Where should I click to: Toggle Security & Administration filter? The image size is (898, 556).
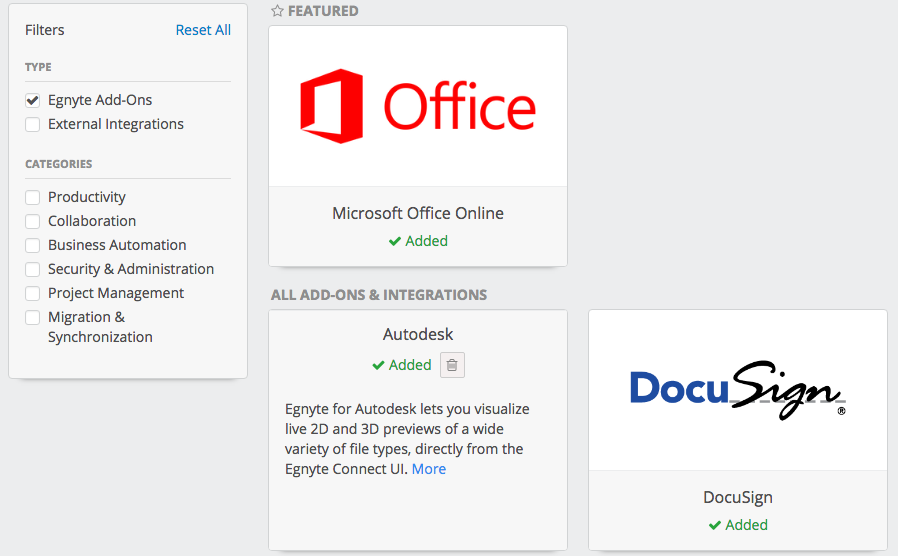click(x=33, y=269)
